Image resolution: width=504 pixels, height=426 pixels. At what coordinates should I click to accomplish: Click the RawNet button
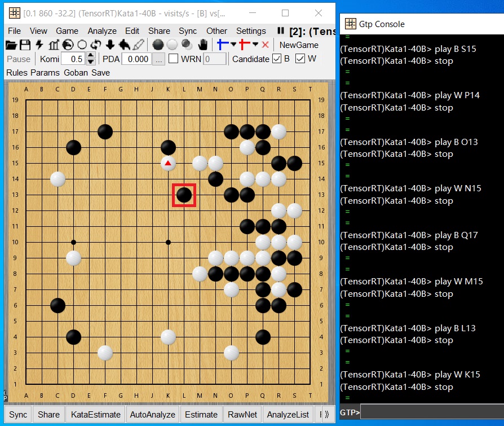[242, 414]
